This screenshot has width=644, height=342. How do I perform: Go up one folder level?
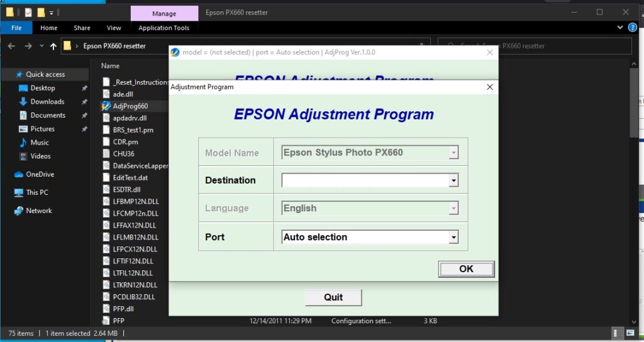click(53, 46)
